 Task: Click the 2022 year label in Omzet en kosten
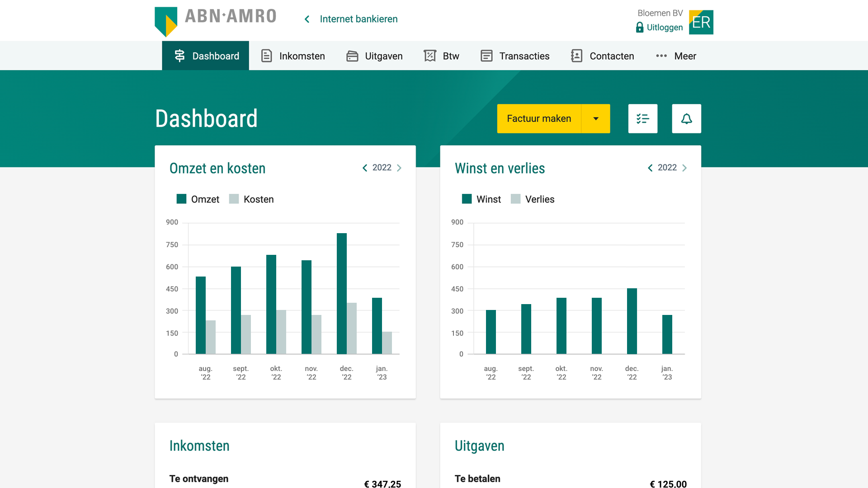pos(382,168)
